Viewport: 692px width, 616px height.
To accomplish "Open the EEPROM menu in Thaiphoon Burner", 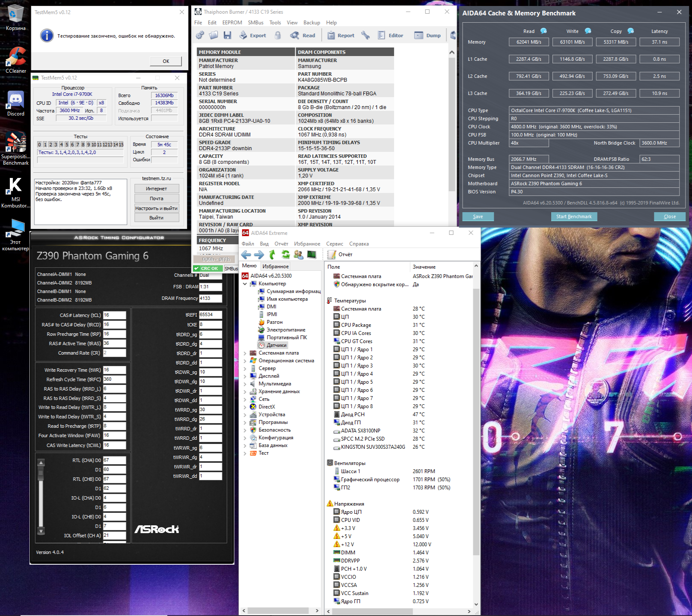I will [x=232, y=23].
